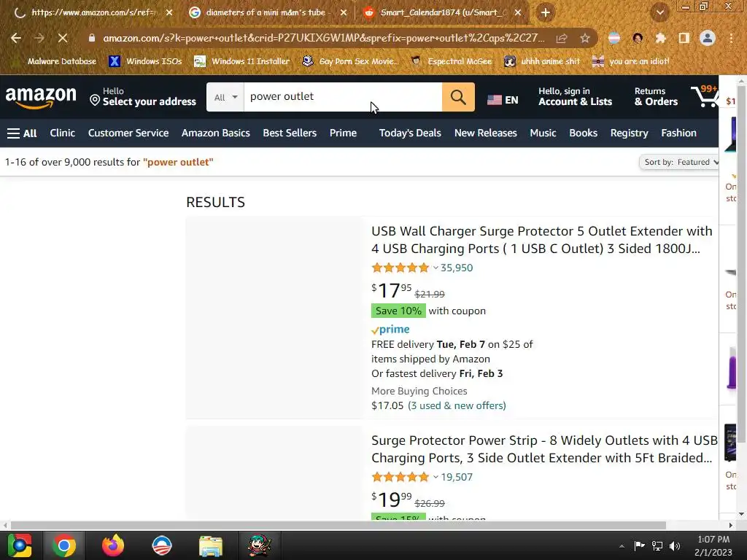Click the vertical scrollbar down arrow
The width and height of the screenshot is (747, 560).
coord(741,514)
